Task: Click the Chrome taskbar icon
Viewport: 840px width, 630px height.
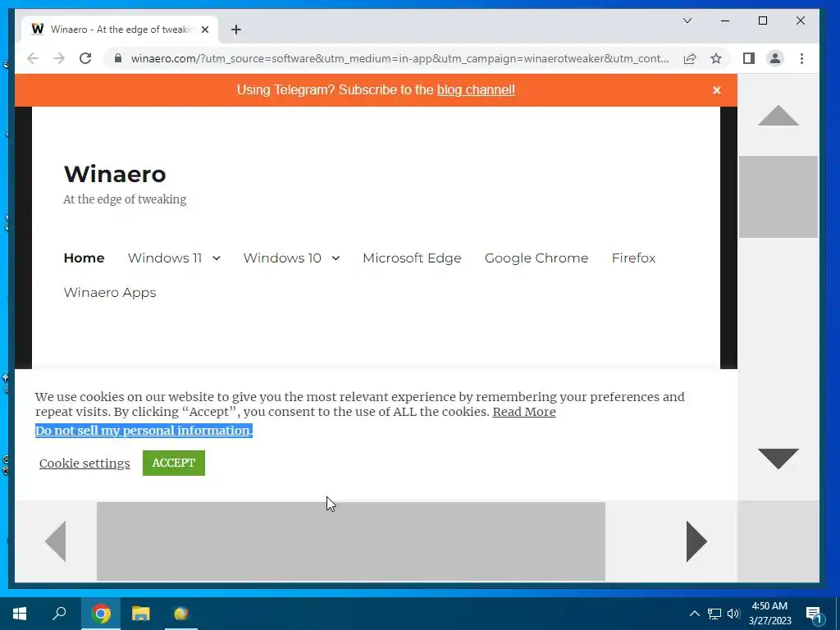Action: point(101,614)
